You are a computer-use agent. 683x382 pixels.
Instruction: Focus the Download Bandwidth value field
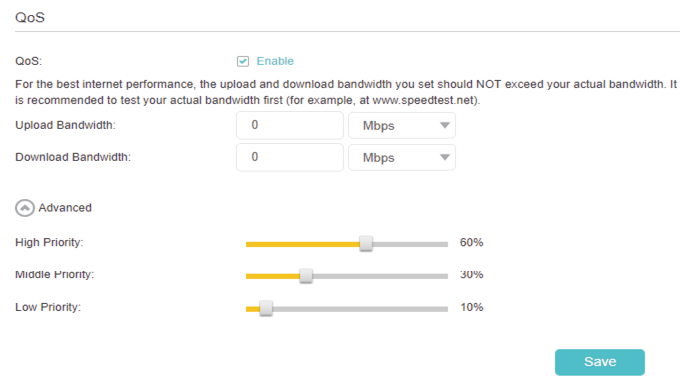click(x=290, y=157)
